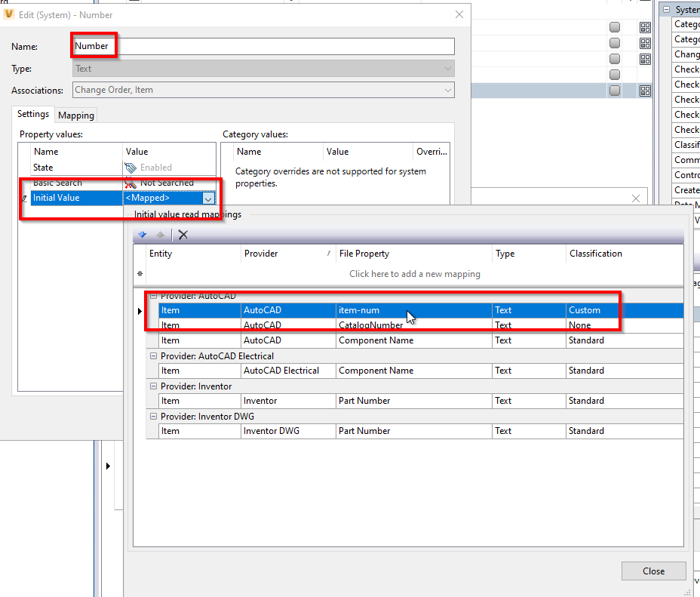Click the topmost grid icon in the right panel
Viewport: 700px width, 597px height.
645,27
